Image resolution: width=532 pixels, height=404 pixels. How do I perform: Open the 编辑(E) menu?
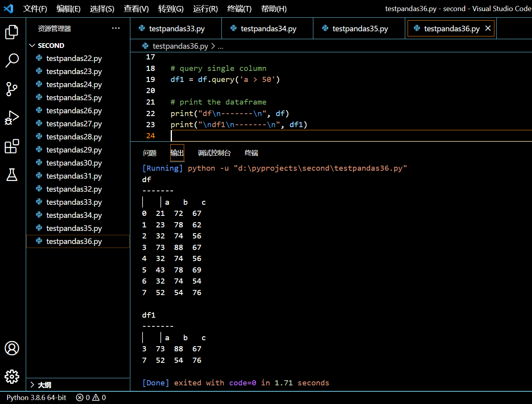69,9
